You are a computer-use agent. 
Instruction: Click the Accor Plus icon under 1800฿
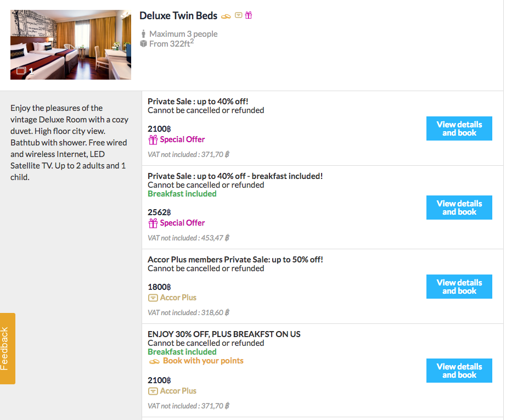[x=153, y=298]
